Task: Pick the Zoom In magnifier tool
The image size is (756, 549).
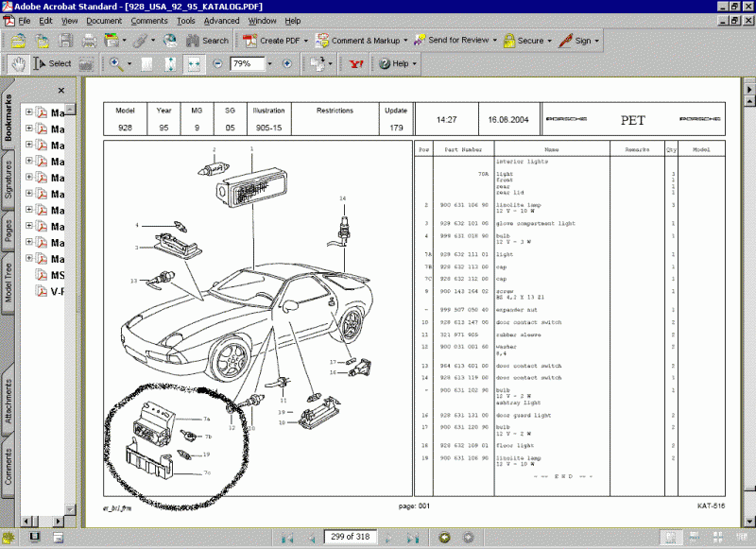Action: click(115, 63)
